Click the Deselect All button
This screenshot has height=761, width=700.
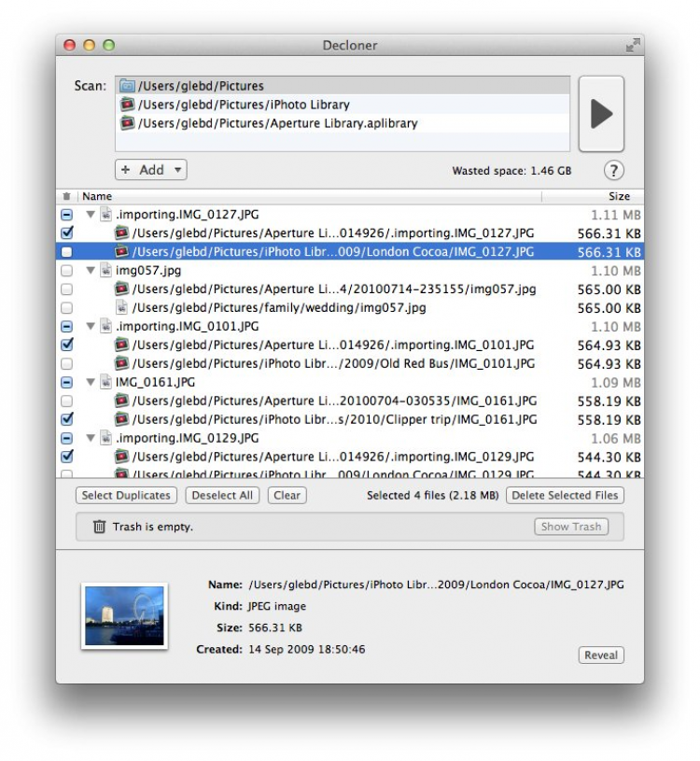pyautogui.click(x=222, y=496)
